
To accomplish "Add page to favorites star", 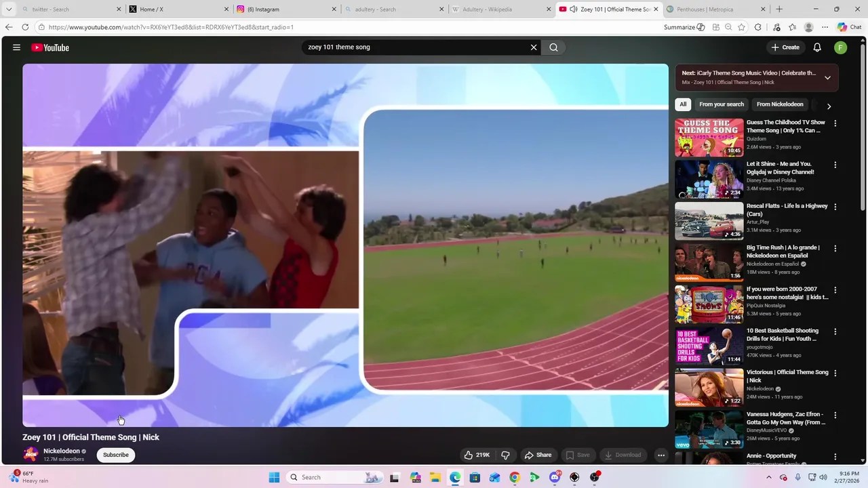I will [x=742, y=27].
